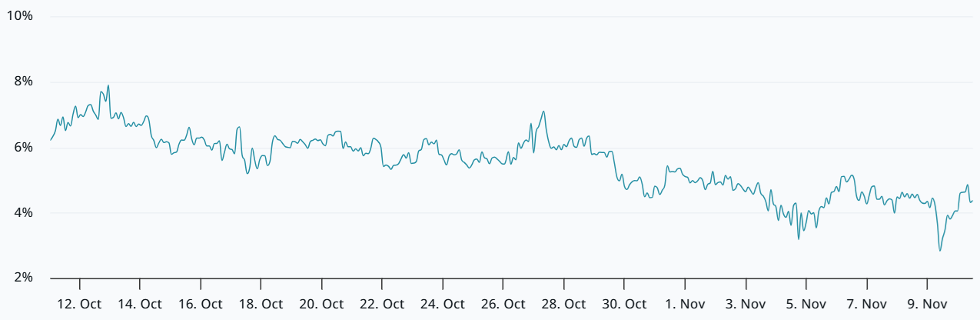Choose the 26. Oct x-axis label

click(503, 304)
